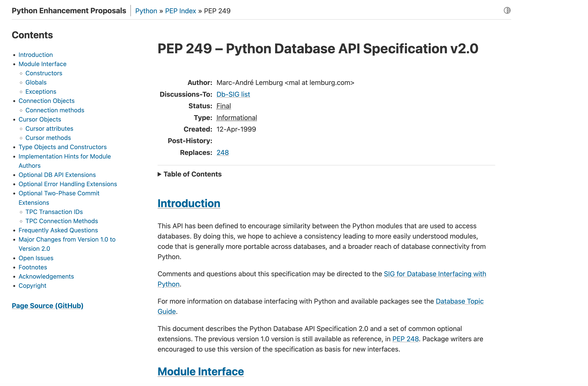Follow the Replaces 248 link
The width and height of the screenshot is (588, 386).
(x=223, y=153)
